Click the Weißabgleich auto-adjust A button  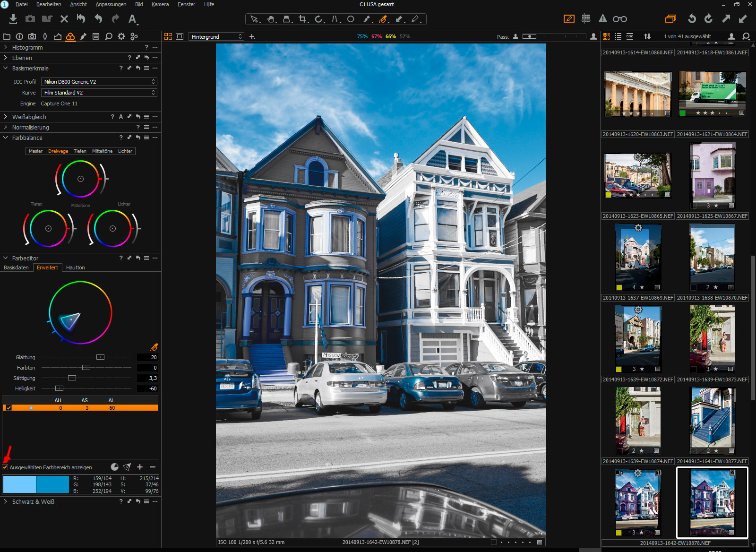[121, 117]
